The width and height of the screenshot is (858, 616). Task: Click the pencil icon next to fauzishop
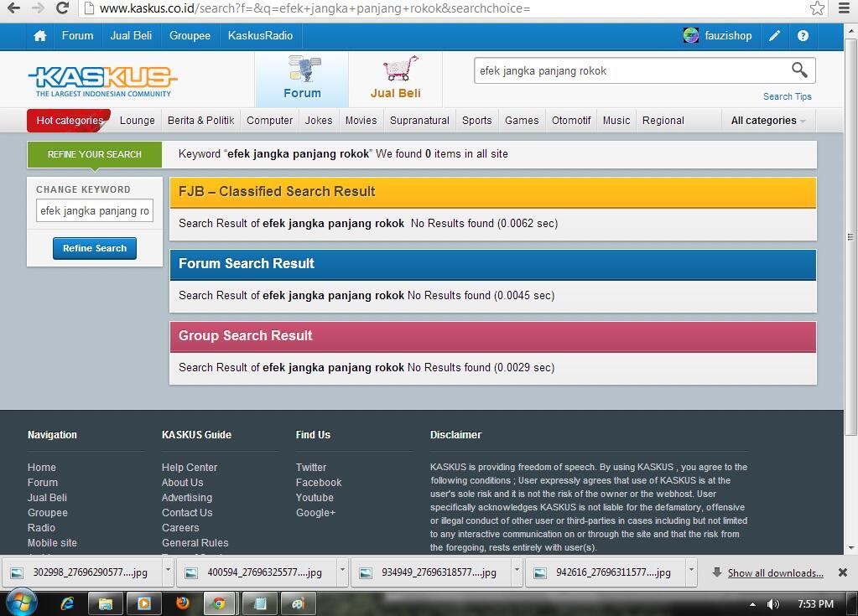coord(774,36)
